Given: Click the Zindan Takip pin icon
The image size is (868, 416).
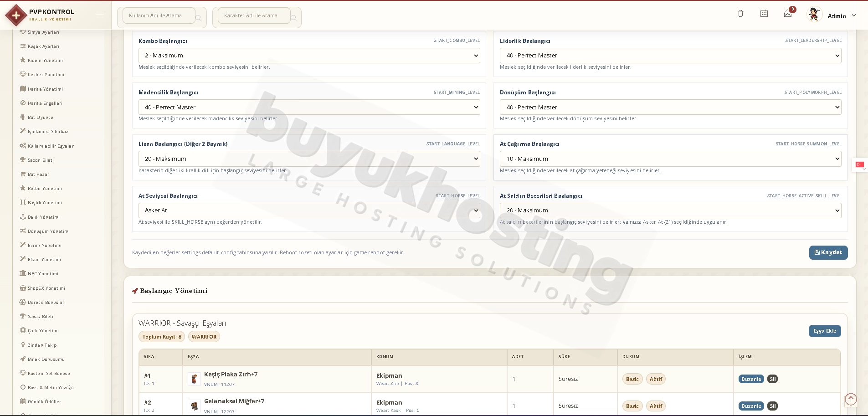Looking at the screenshot, I should click(23, 345).
